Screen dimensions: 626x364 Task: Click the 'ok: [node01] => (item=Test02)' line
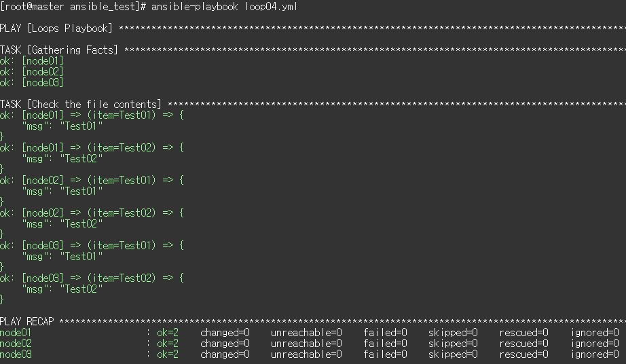pos(92,147)
